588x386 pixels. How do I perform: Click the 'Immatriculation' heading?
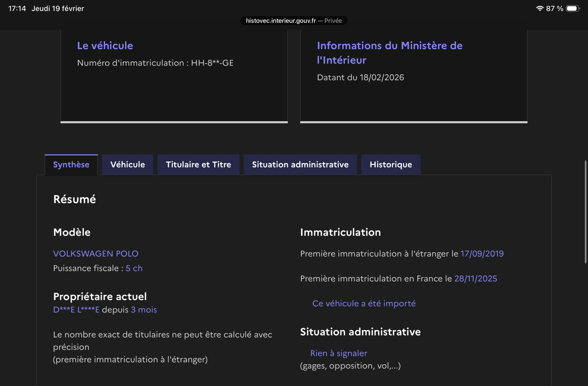(341, 232)
